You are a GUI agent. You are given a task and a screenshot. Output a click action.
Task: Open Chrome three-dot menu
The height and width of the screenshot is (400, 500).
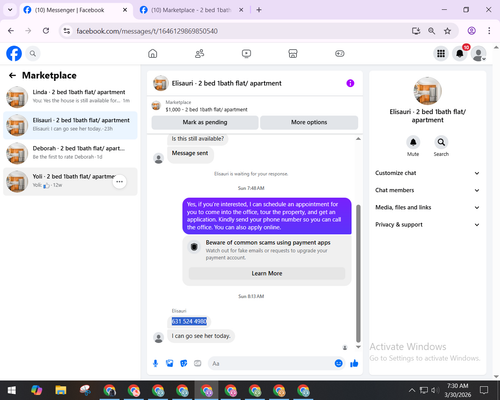[x=489, y=31]
